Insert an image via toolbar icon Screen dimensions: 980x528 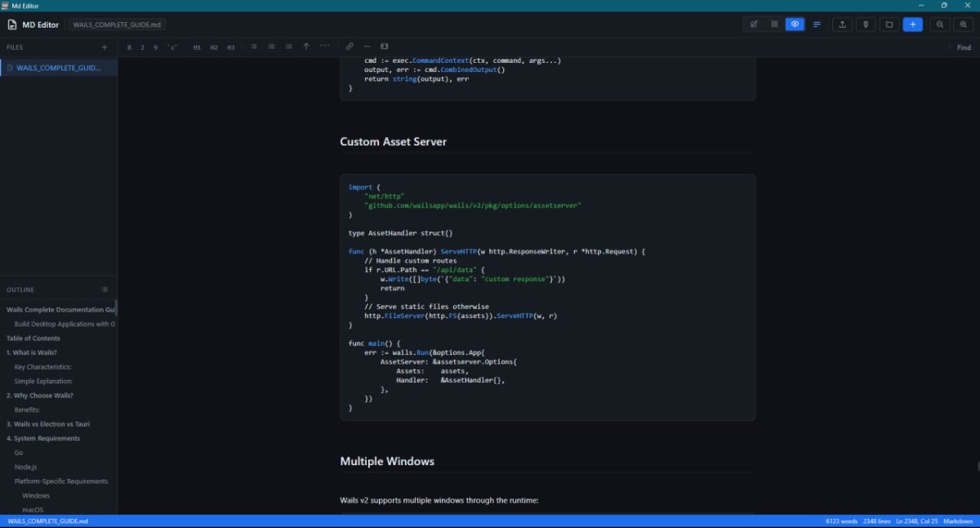point(385,47)
